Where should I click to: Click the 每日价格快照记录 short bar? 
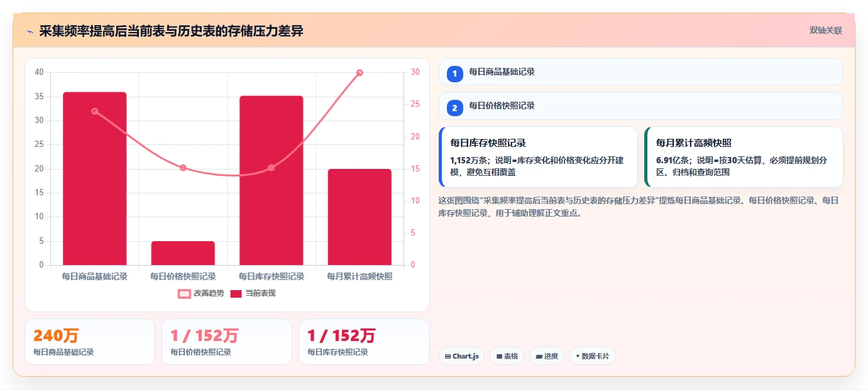click(183, 253)
